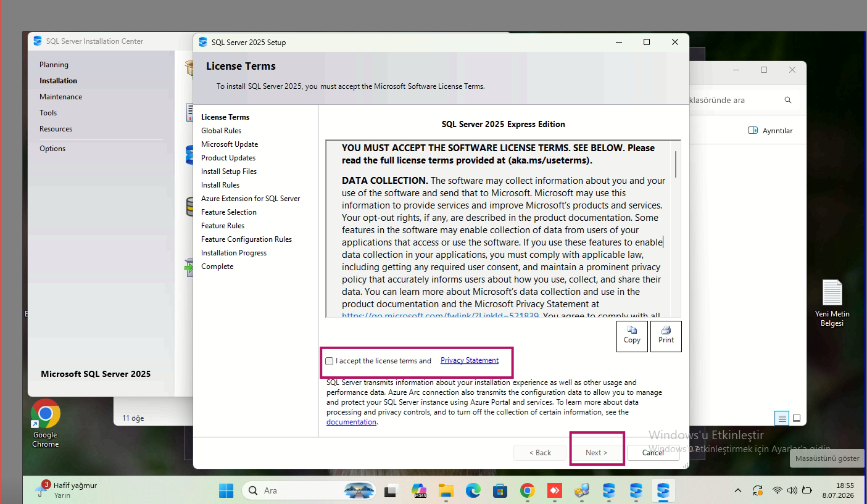
Task: Open volume control in system tray
Action: 792,491
